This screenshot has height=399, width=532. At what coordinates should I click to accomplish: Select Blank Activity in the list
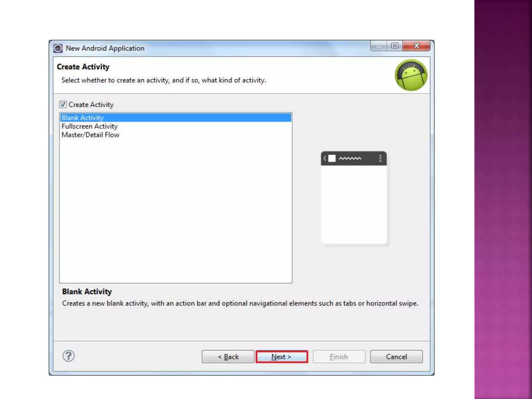[x=176, y=118]
